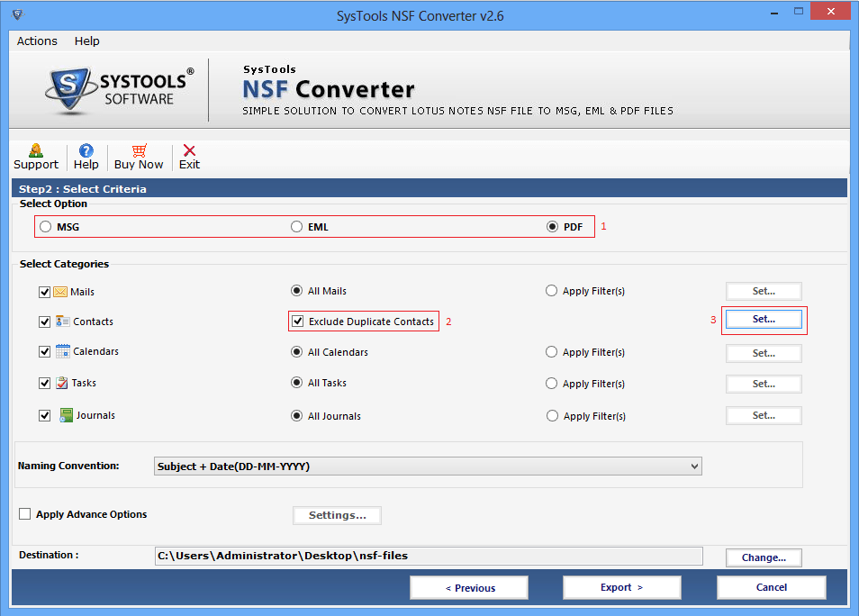Choose the All Tasks radio option

click(x=296, y=383)
